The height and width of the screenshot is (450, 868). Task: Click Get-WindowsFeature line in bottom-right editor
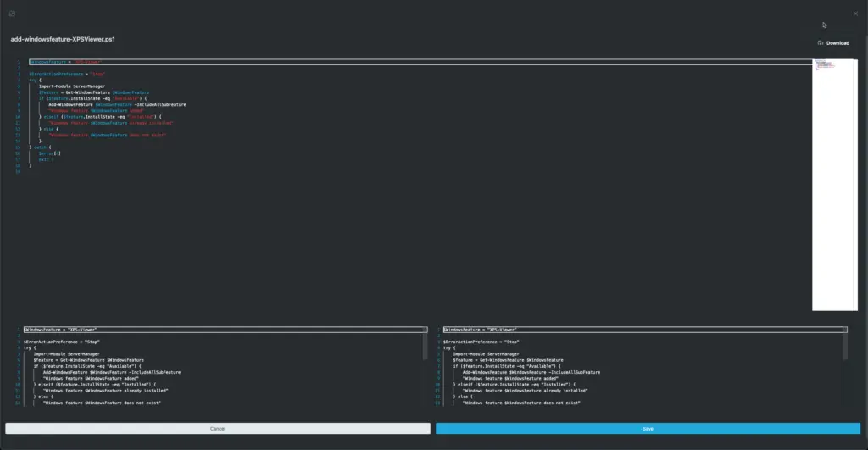[x=509, y=360]
